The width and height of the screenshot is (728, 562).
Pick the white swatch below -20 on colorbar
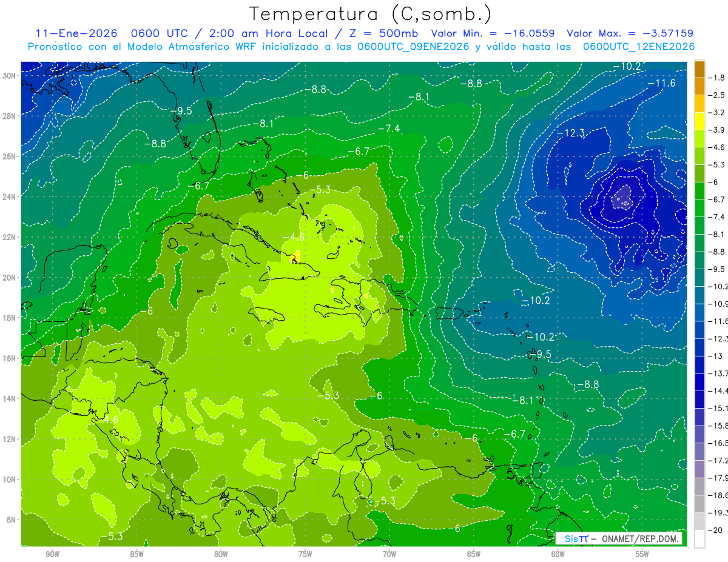click(699, 539)
